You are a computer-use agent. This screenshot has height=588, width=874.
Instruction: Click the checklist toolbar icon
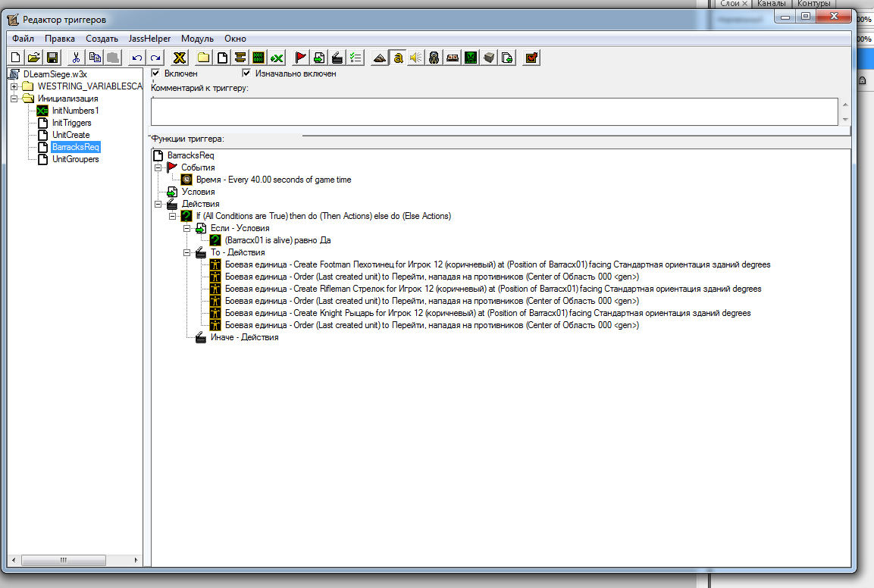[x=356, y=58]
